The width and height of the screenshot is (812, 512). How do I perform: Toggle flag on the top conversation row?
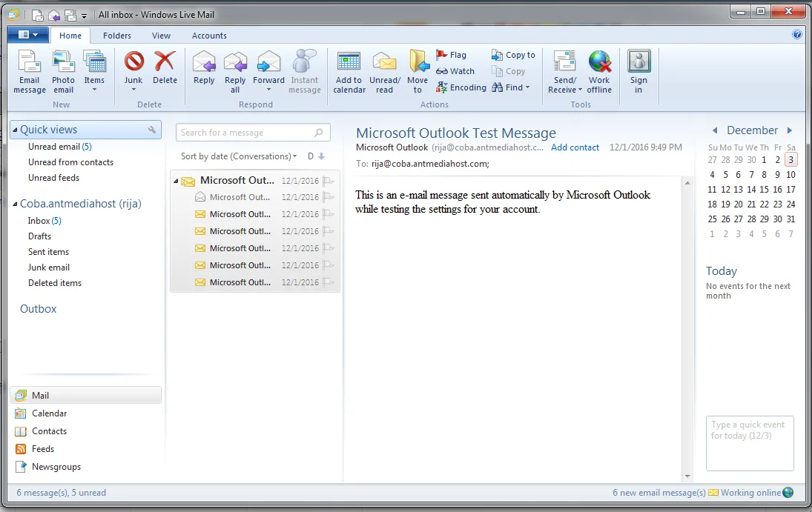(x=329, y=181)
